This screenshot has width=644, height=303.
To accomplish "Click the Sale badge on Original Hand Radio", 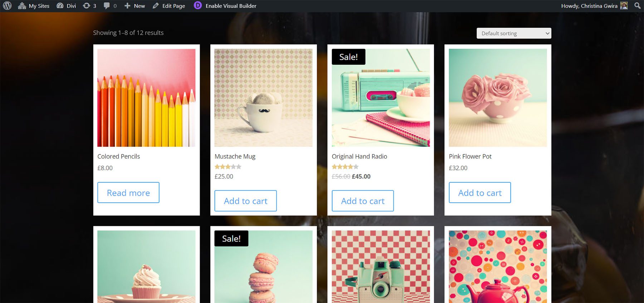I will coord(348,56).
